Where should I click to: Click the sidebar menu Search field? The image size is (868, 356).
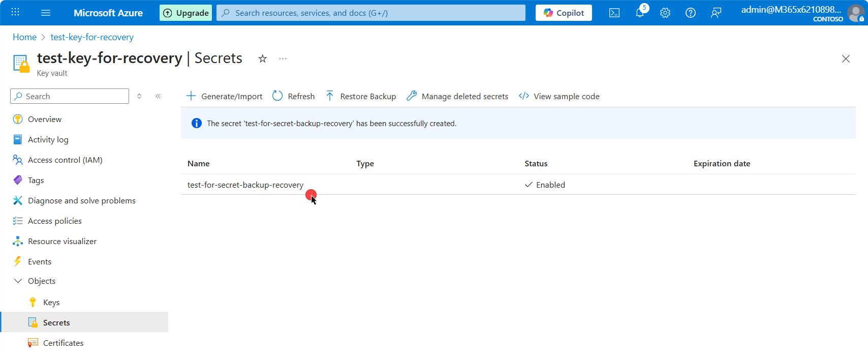[70, 96]
